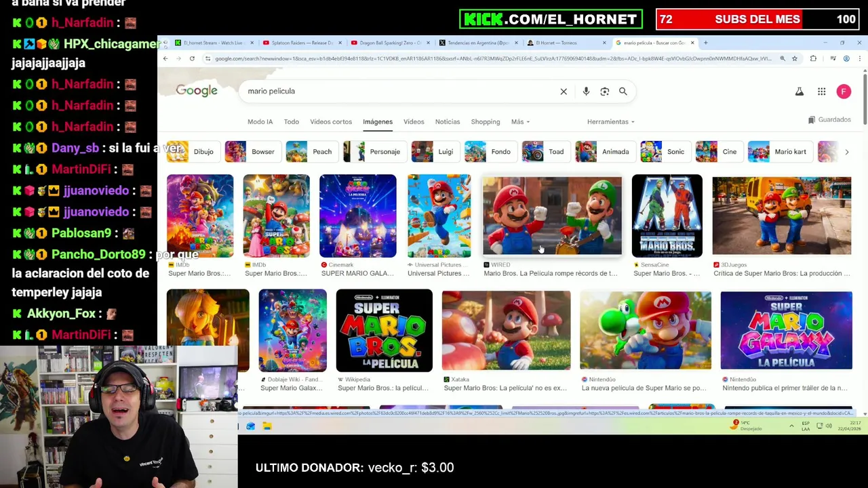Open taskbar clock showing 22:17
Image resolution: width=868 pixels, height=488 pixels.
[850, 426]
